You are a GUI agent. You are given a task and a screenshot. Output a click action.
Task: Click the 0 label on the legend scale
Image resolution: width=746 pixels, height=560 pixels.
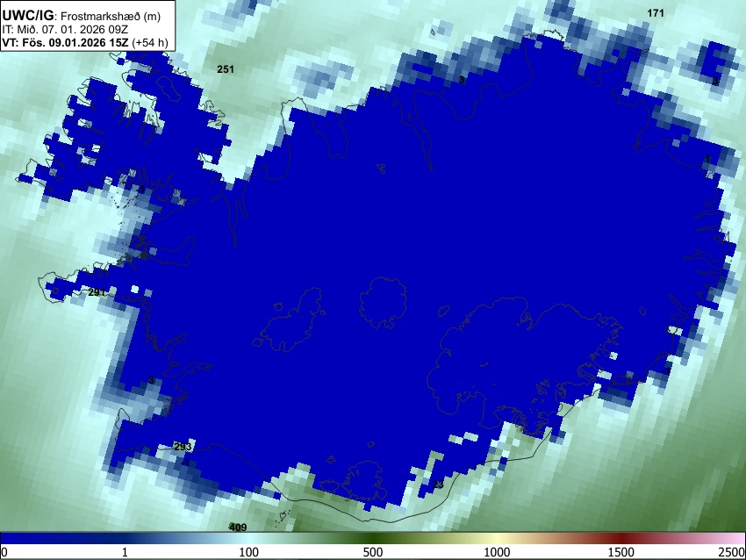(x=4, y=552)
